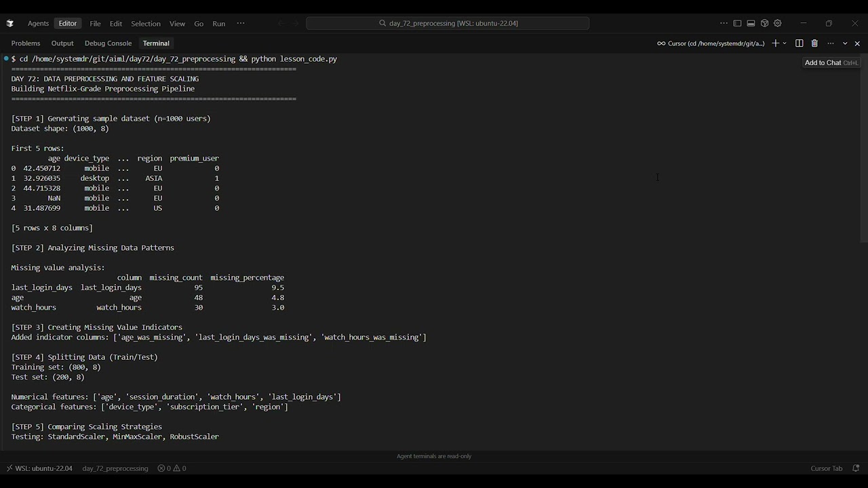Open the new terminal launch profile dropdown
868x488 pixels.
[785, 43]
